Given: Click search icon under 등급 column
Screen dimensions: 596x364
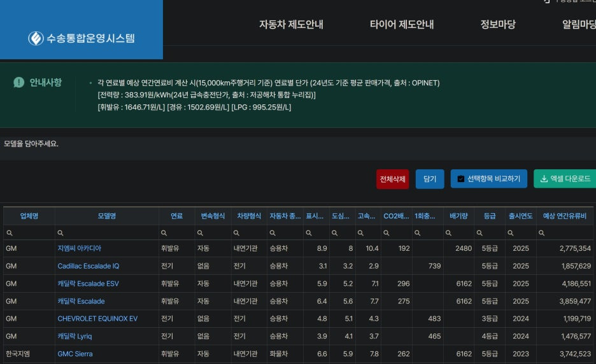Looking at the screenshot, I should 479,233.
